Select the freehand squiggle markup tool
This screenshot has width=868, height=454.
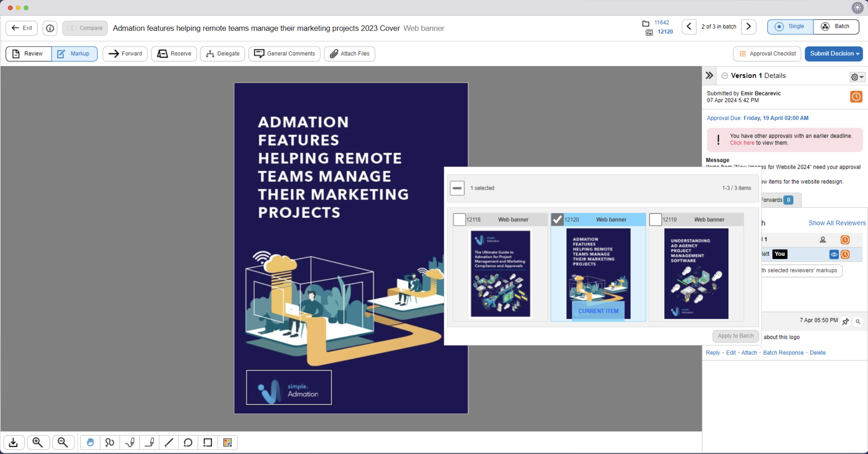[110, 442]
